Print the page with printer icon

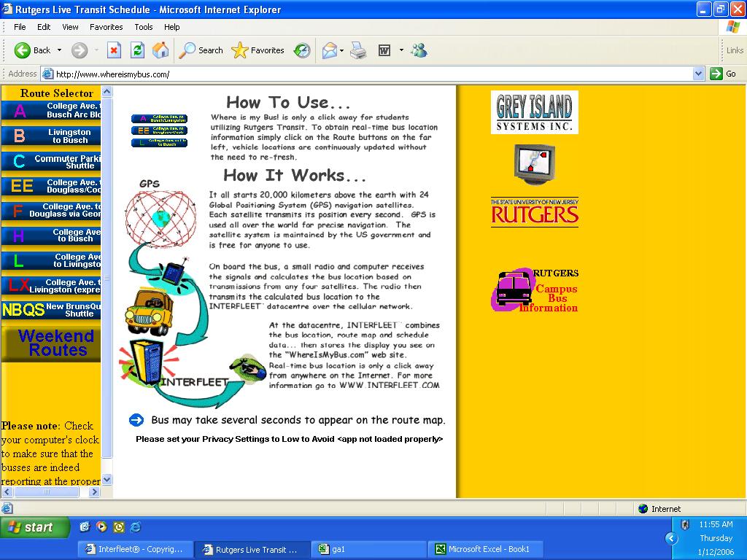tap(358, 50)
